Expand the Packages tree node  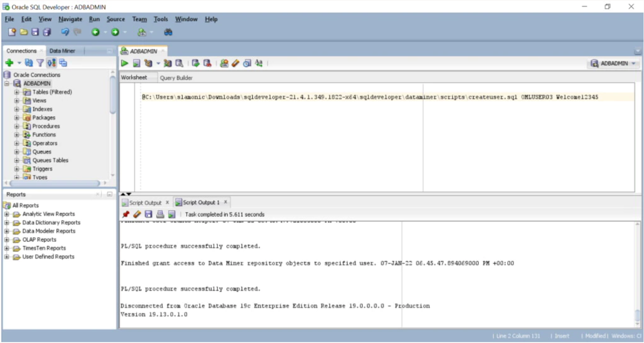coord(17,118)
